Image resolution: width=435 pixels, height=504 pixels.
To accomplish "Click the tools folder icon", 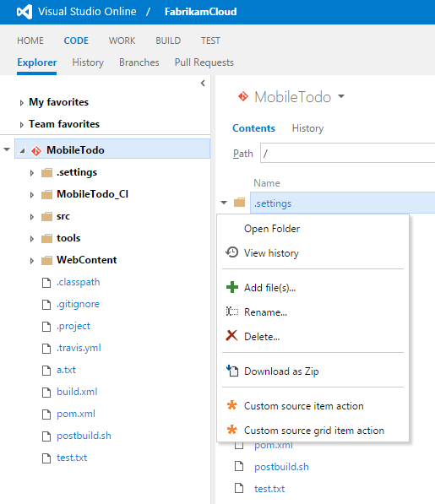I will pyautogui.click(x=47, y=238).
